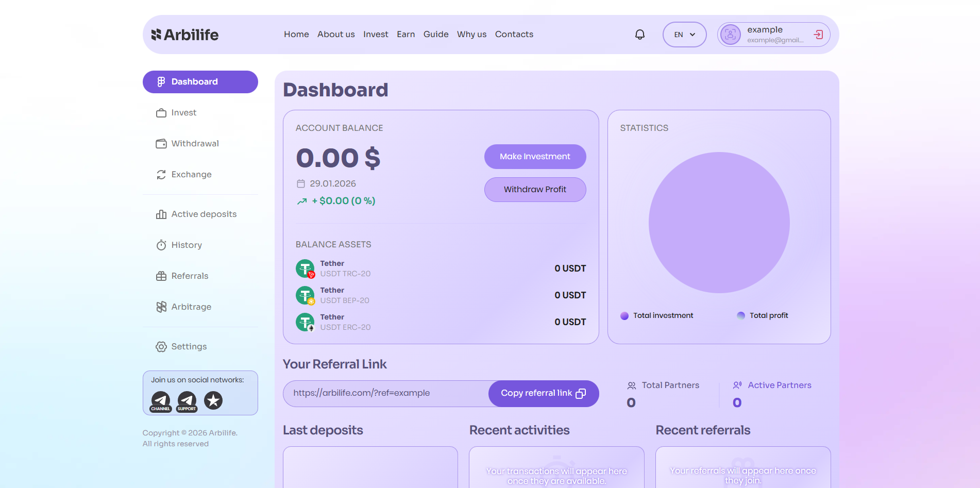Open Withdrawal in the sidebar

[x=195, y=144]
